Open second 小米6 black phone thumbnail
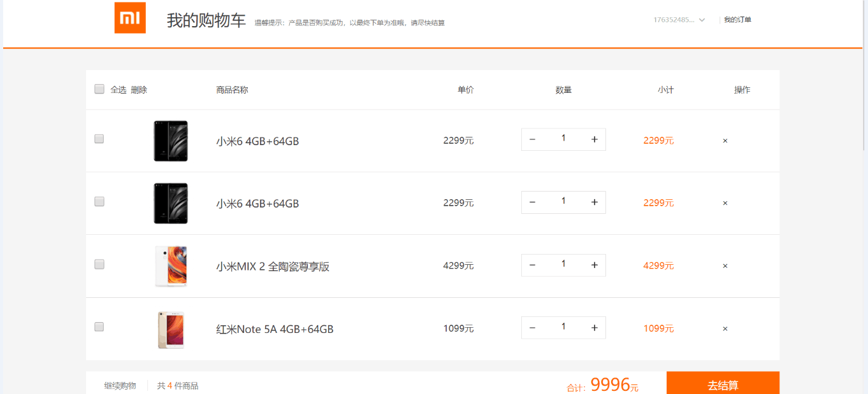Viewport: 868px width, 394px height. (x=171, y=203)
